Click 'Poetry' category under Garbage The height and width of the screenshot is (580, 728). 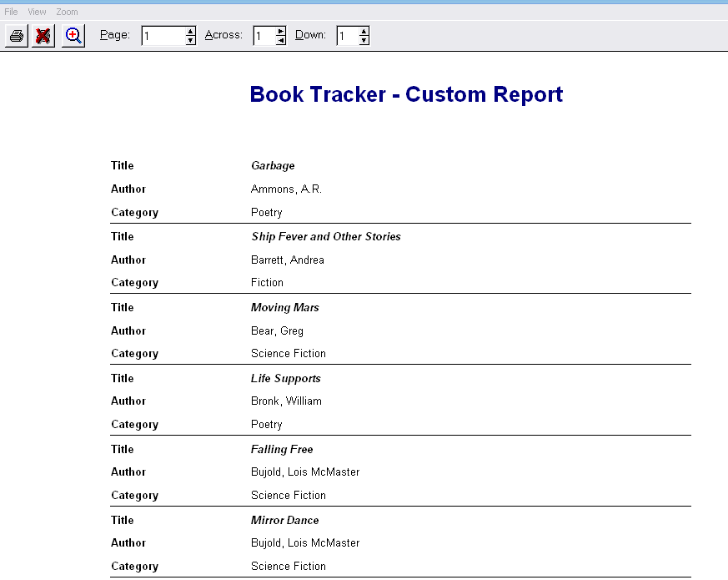pos(267,213)
